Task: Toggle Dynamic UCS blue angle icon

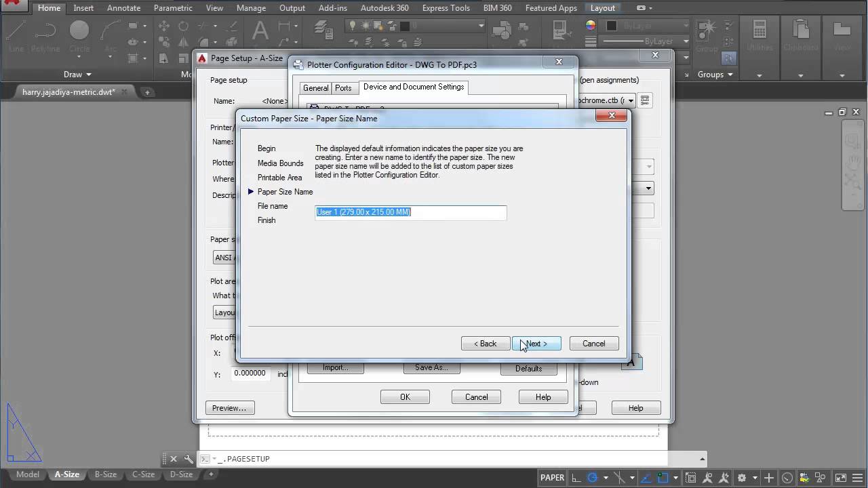Action: click(x=646, y=478)
